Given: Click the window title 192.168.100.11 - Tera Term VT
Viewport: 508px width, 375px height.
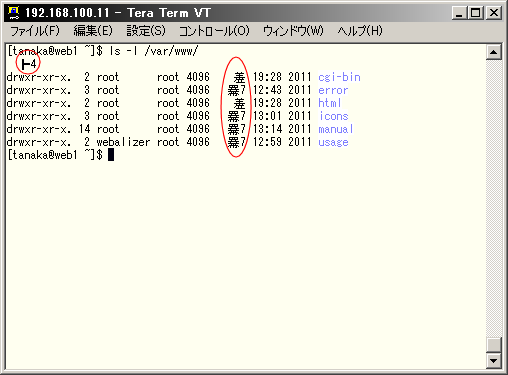Looking at the screenshot, I should pyautogui.click(x=118, y=13).
